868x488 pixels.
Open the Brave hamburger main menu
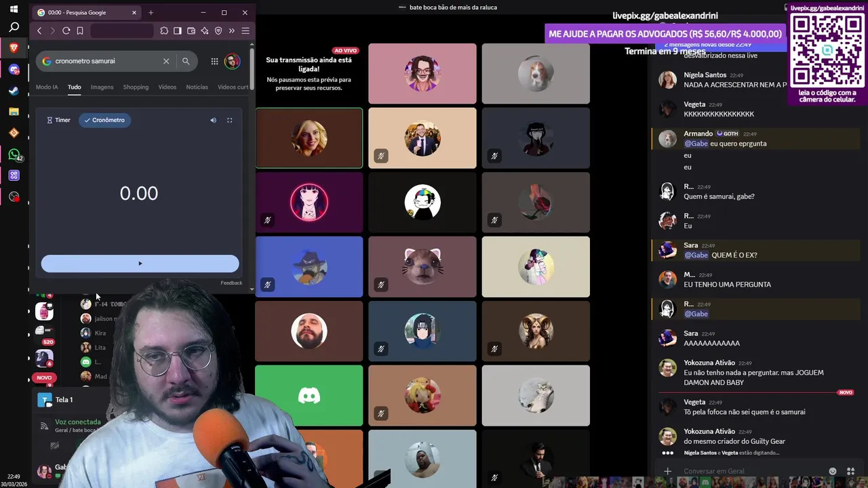point(245,30)
